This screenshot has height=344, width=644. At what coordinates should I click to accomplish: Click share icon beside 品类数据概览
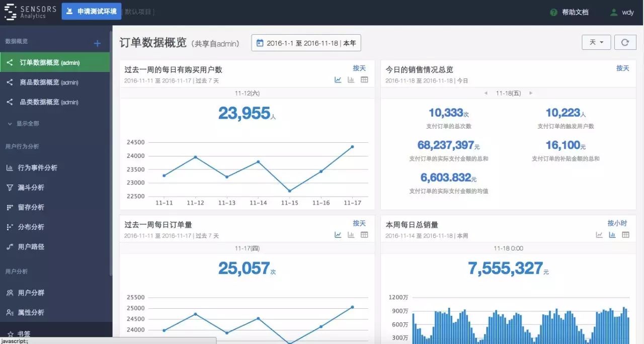click(10, 102)
